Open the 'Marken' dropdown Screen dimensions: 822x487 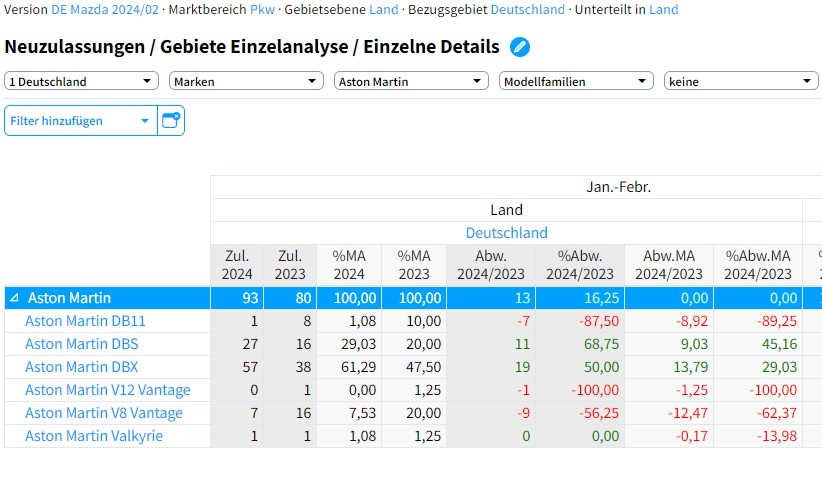[246, 81]
